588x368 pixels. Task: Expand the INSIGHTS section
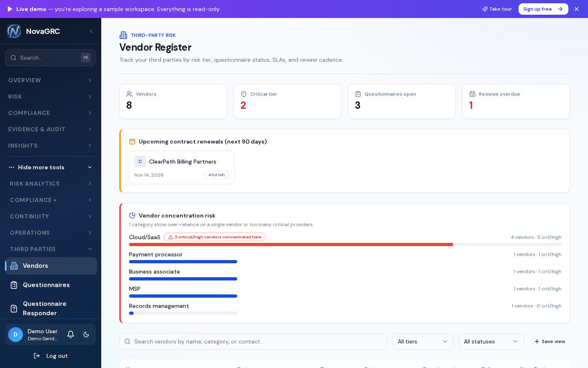click(x=50, y=146)
